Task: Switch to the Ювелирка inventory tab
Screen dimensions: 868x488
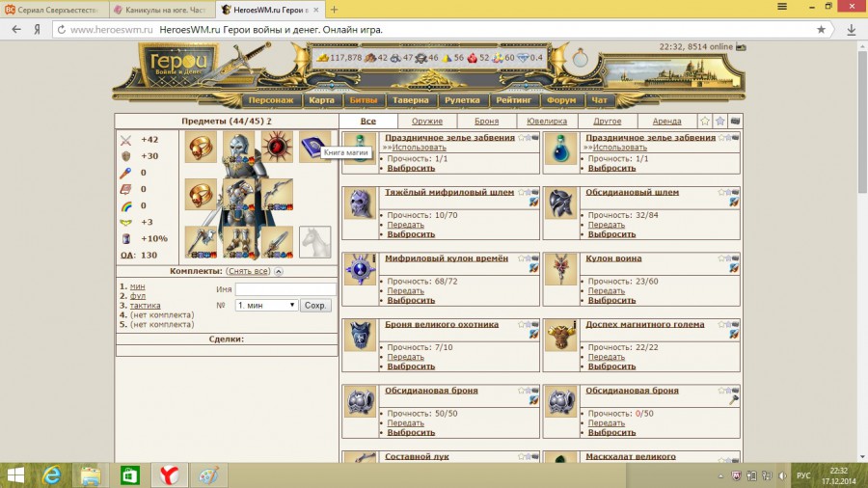Action: click(x=547, y=122)
